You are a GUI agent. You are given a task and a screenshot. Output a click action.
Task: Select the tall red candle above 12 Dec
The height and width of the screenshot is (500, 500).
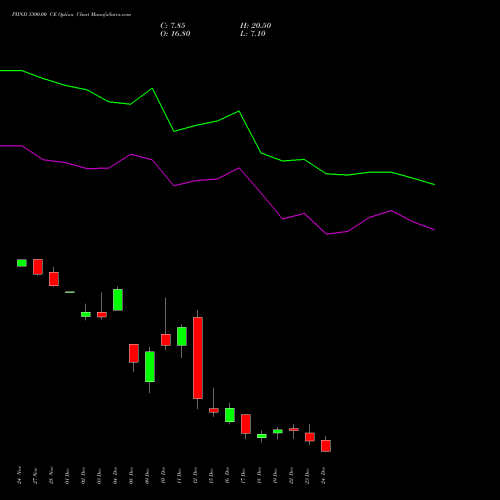pyautogui.click(x=198, y=358)
